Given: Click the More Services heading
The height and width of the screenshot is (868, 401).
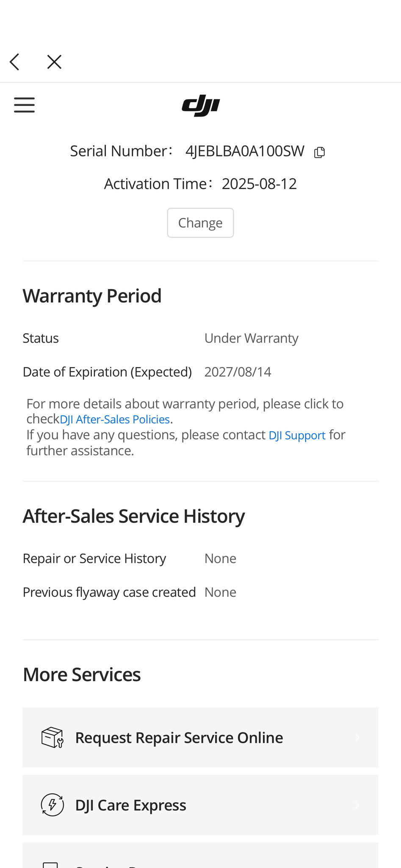Looking at the screenshot, I should click(82, 675).
